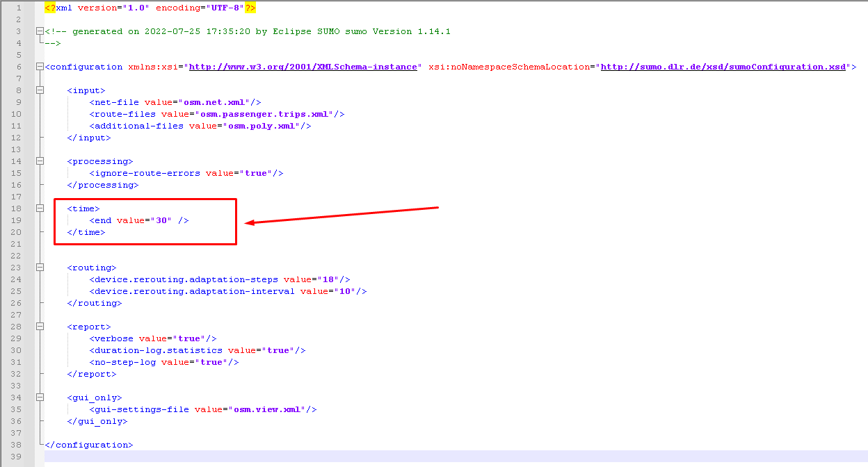Collapse the time element fold marker

coord(40,208)
